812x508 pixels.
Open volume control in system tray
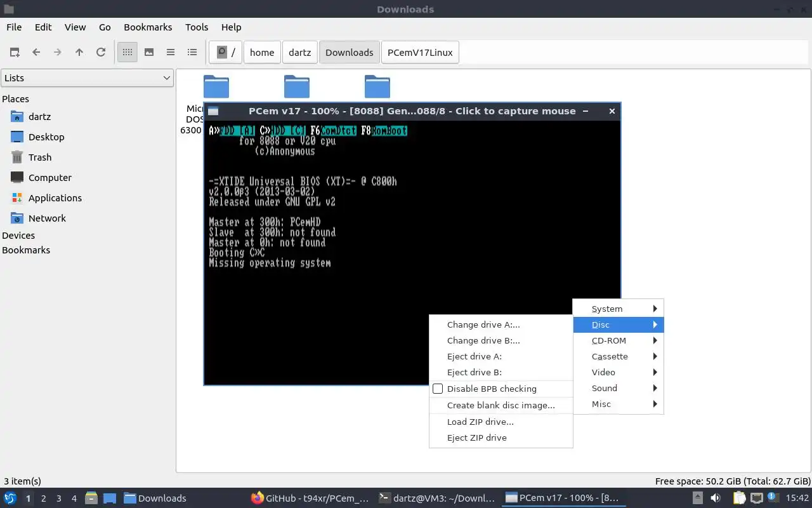[x=716, y=498]
